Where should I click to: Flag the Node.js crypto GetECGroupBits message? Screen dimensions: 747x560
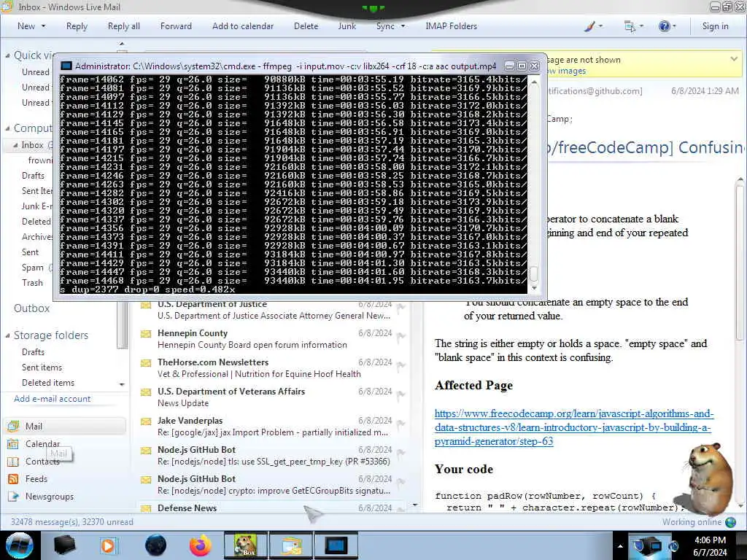tap(401, 482)
